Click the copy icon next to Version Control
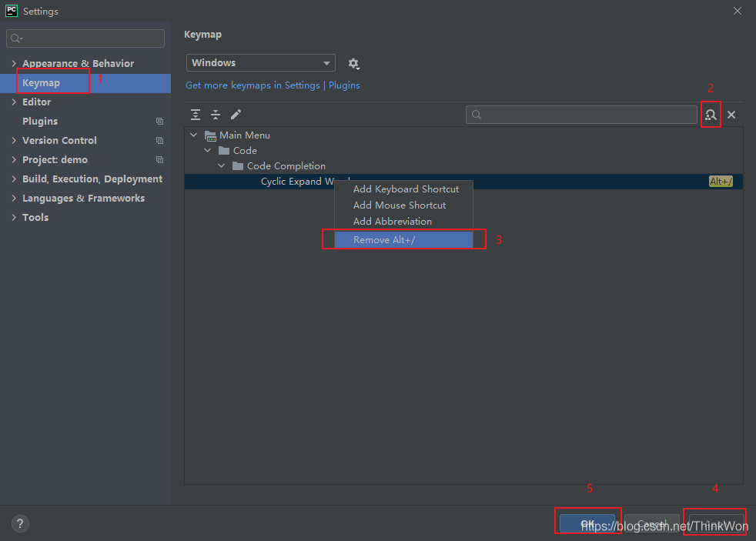 [159, 141]
